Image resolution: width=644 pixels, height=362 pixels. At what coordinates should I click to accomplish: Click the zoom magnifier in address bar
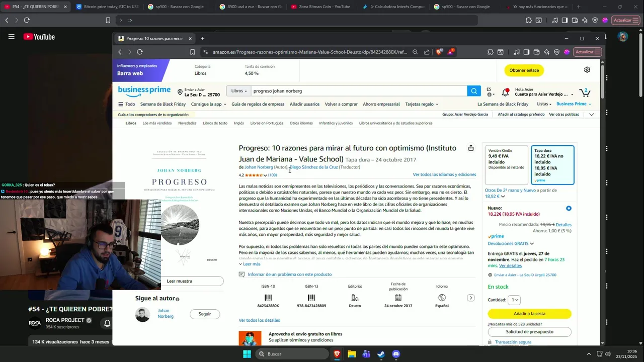pyautogui.click(x=415, y=52)
